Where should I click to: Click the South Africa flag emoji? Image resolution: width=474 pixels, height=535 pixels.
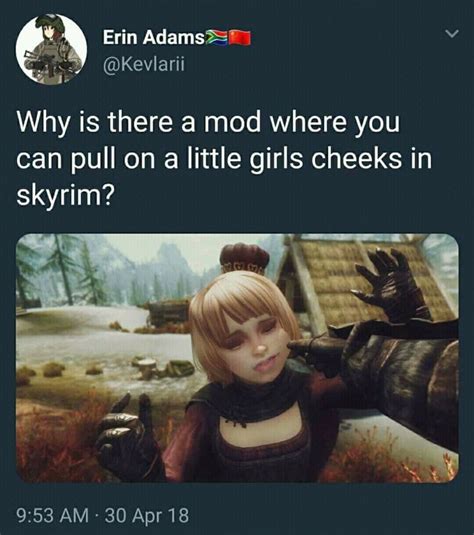(x=216, y=38)
